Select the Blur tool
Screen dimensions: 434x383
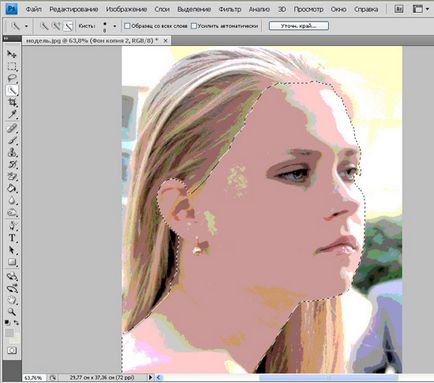coord(12,200)
